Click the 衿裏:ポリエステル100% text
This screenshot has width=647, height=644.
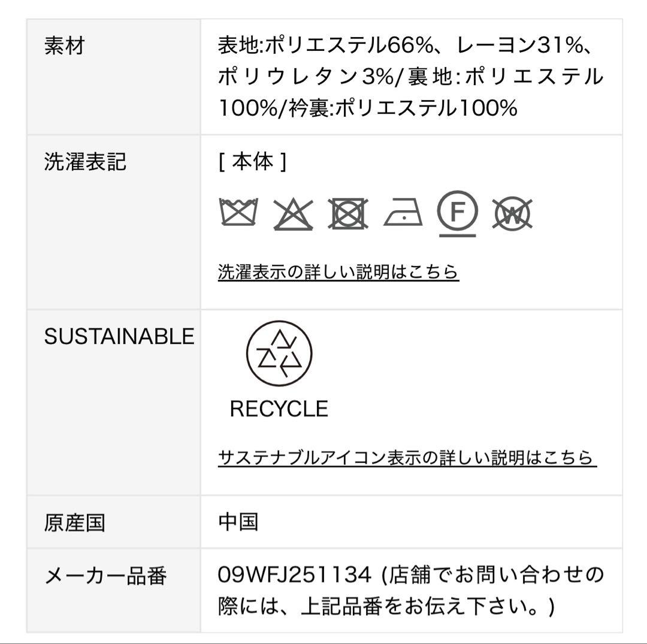[403, 108]
